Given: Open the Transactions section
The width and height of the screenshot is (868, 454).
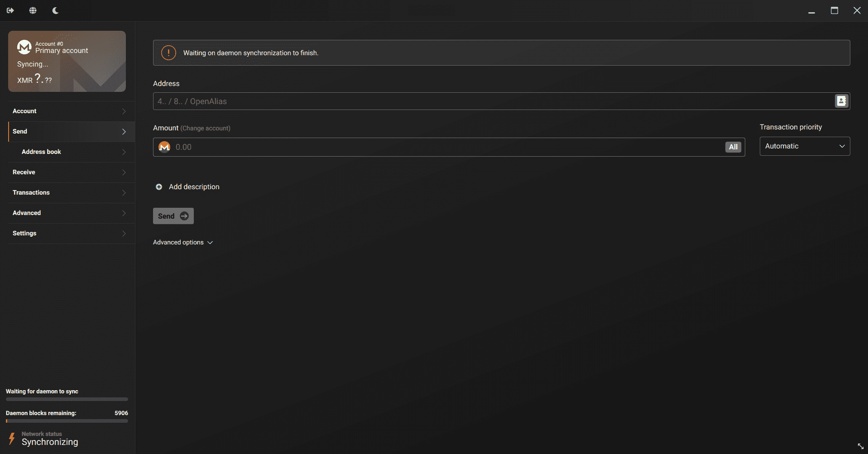Looking at the screenshot, I should click(x=68, y=193).
